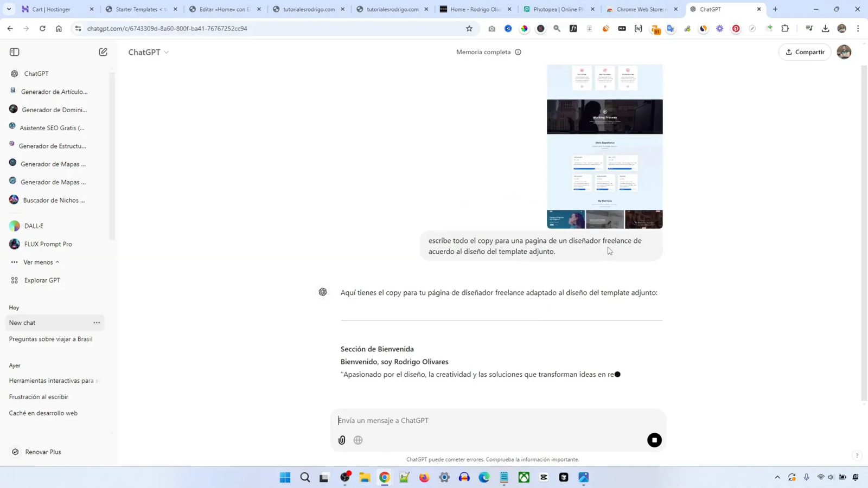
Task: Click the stop generating button
Action: (x=654, y=440)
